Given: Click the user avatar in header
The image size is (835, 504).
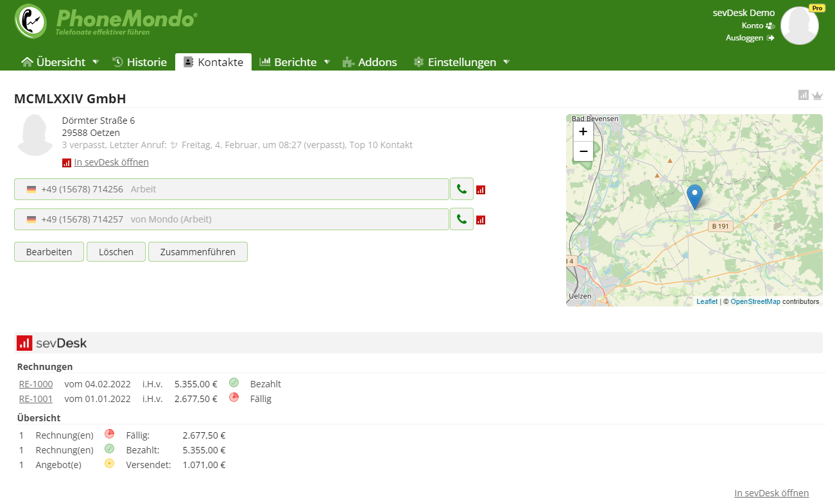Looking at the screenshot, I should [x=799, y=26].
